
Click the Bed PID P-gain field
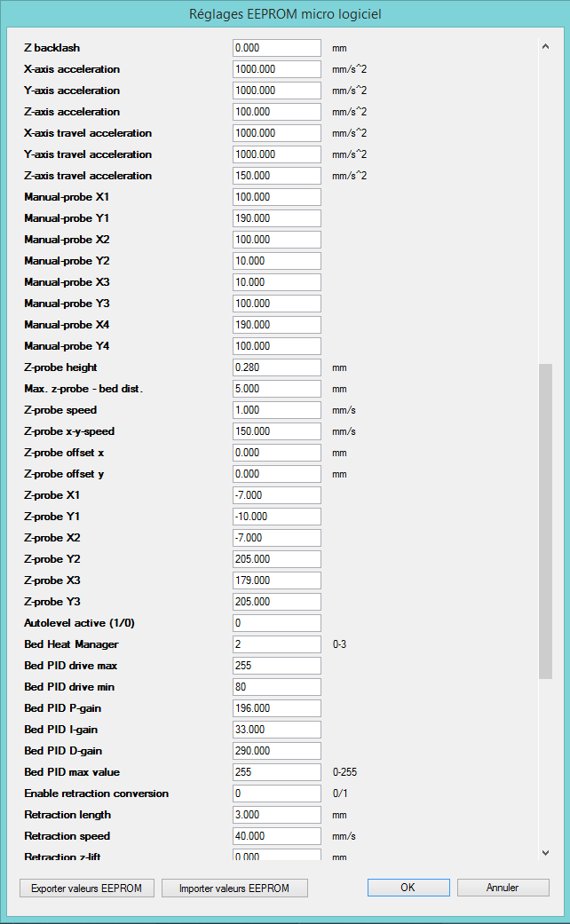pos(276,708)
